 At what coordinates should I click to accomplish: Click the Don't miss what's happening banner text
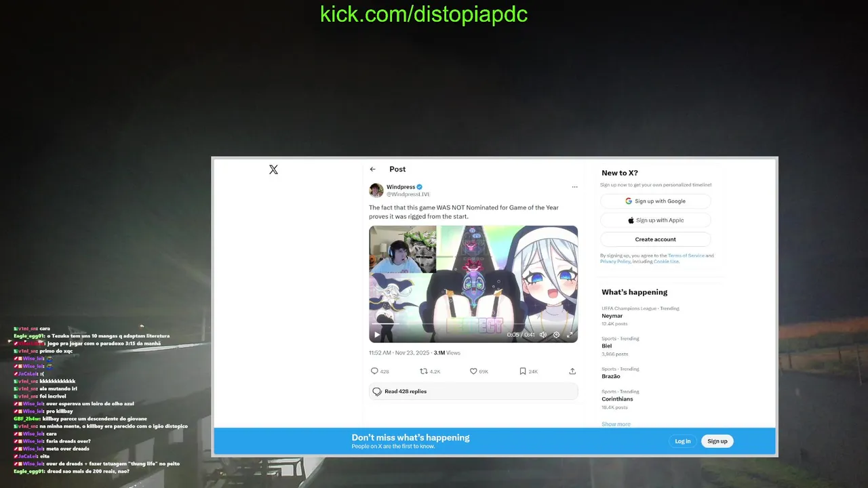[410, 438]
